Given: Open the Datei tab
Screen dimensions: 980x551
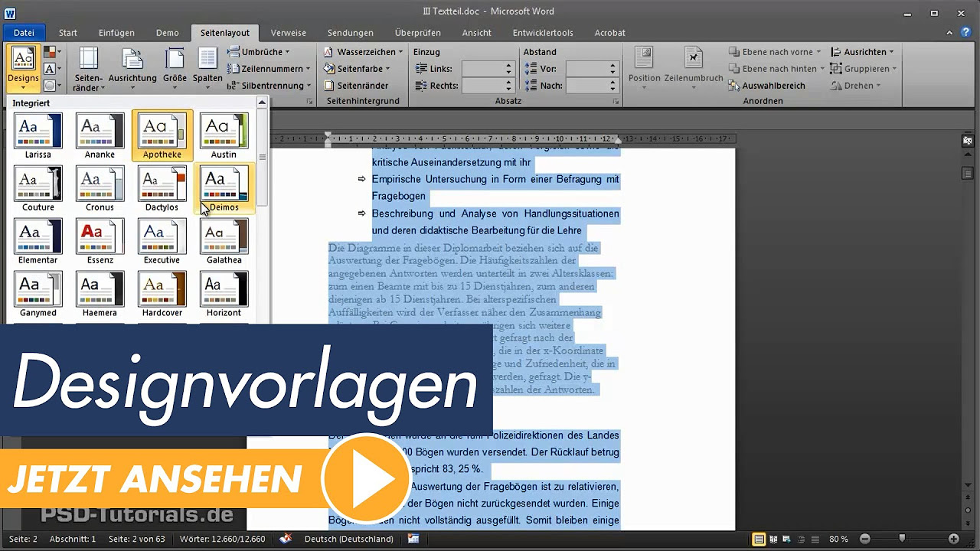Looking at the screenshot, I should [24, 33].
